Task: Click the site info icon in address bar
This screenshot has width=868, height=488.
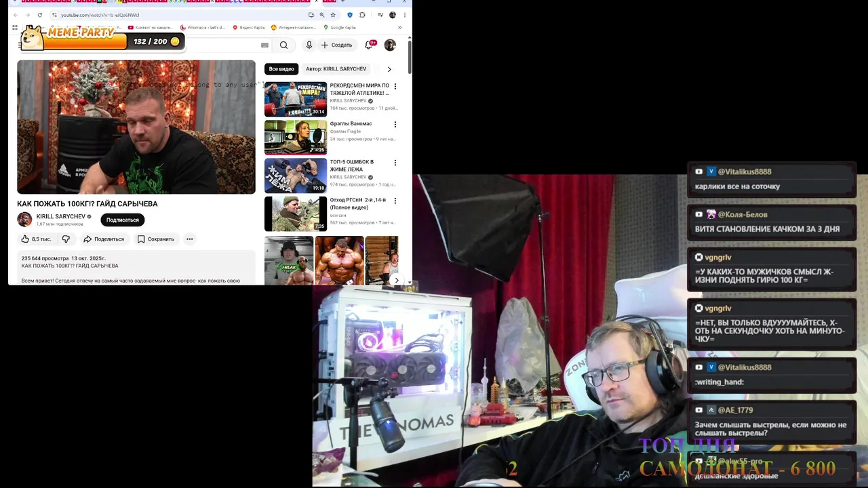Action: tap(54, 15)
